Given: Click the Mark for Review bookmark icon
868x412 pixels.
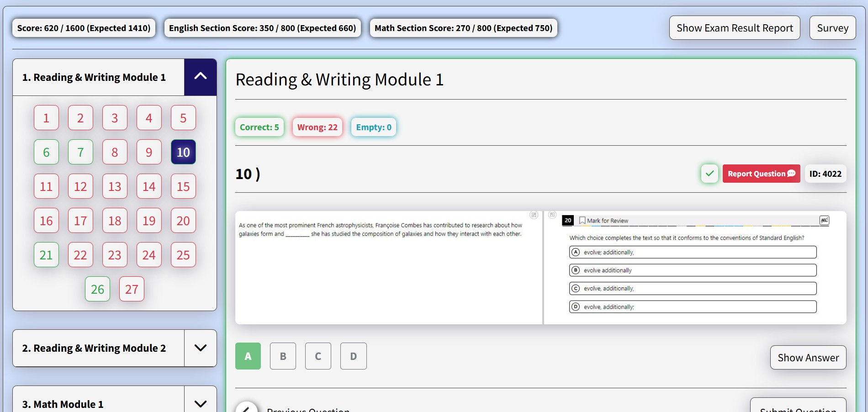Looking at the screenshot, I should (x=582, y=221).
